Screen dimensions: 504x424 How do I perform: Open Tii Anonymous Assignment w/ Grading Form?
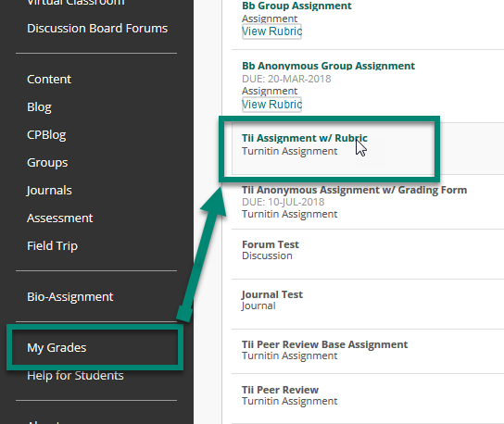(354, 190)
